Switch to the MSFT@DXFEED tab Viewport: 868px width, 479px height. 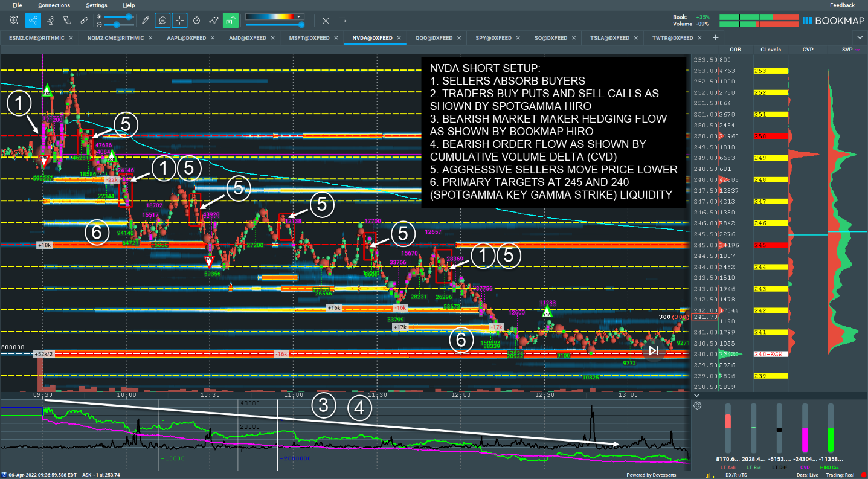point(309,37)
